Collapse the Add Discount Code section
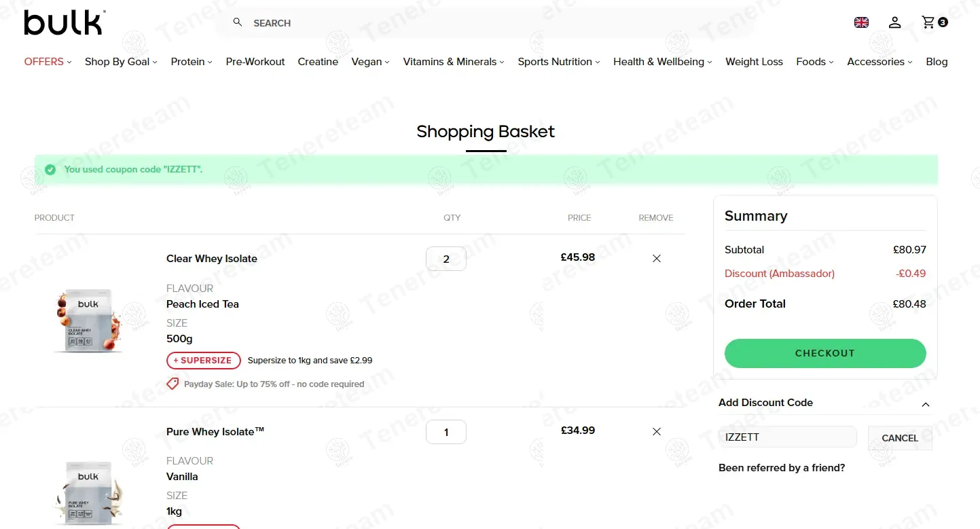Viewport: 980px width, 529px height. (925, 404)
